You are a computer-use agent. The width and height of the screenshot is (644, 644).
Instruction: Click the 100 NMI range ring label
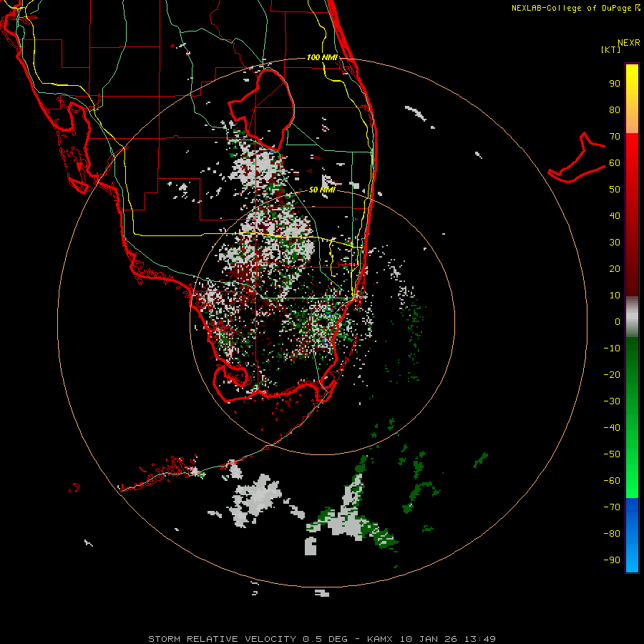322,57
